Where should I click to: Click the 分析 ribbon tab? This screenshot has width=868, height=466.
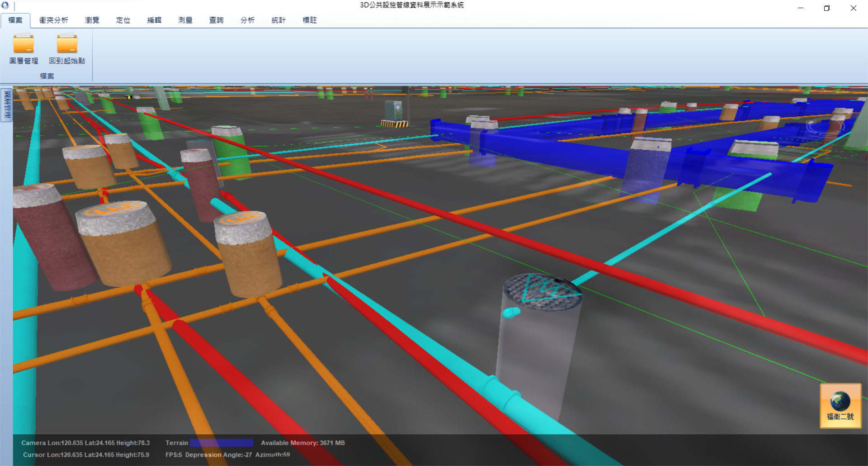pyautogui.click(x=247, y=20)
